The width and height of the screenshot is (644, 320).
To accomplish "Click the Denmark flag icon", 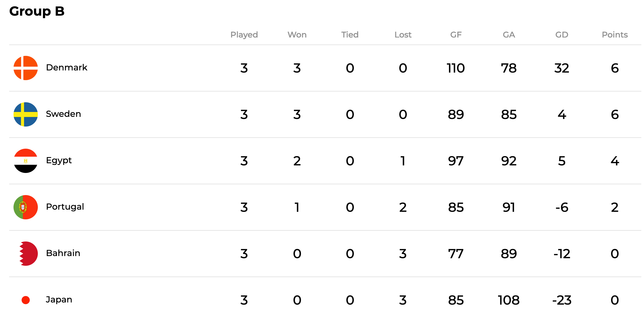I will tap(26, 68).
